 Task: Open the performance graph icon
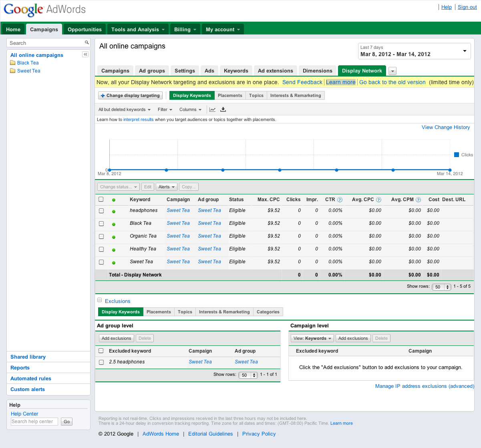[212, 109]
